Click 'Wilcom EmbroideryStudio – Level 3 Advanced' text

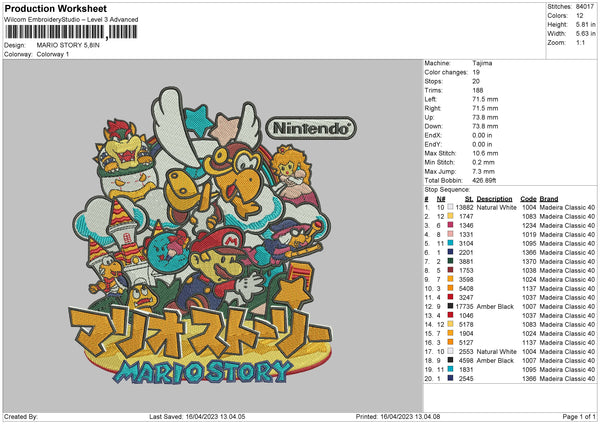click(71, 20)
